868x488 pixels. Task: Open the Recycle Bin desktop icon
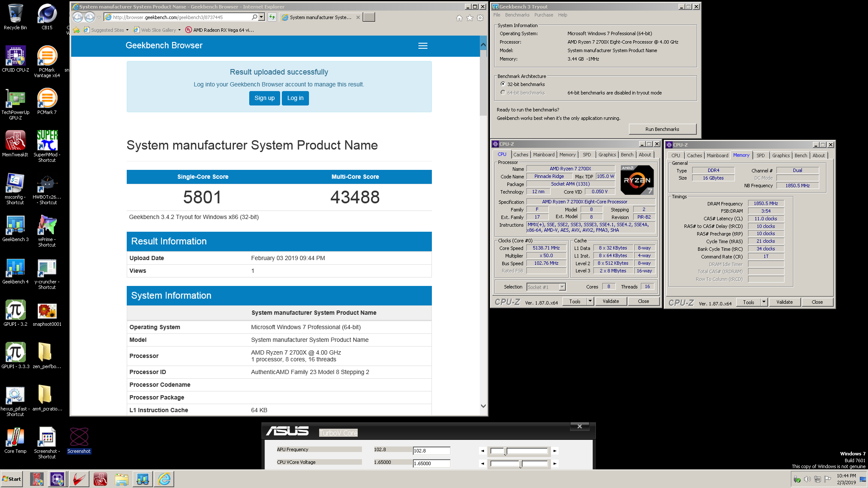15,17
